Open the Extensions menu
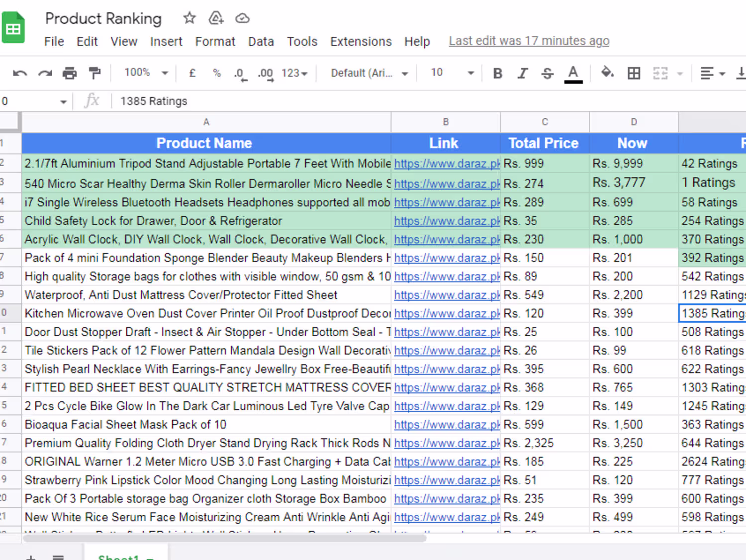 [x=361, y=41]
